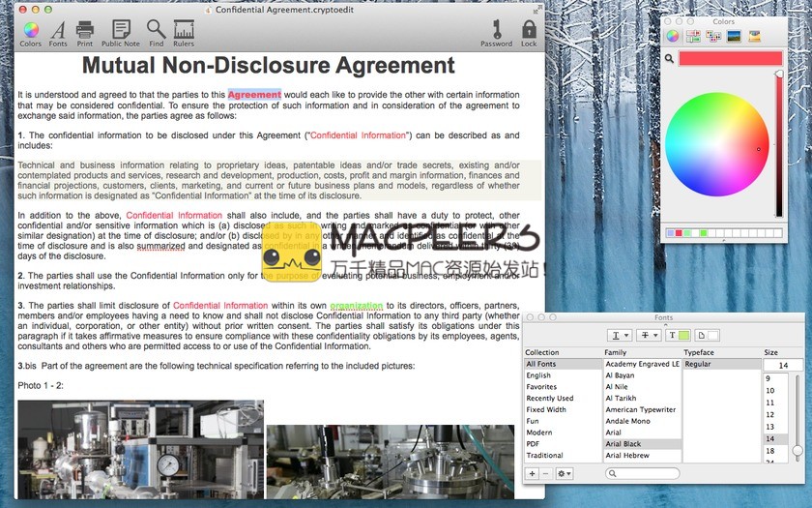Remove collection with the minus button
812x508 pixels.
coord(546,473)
